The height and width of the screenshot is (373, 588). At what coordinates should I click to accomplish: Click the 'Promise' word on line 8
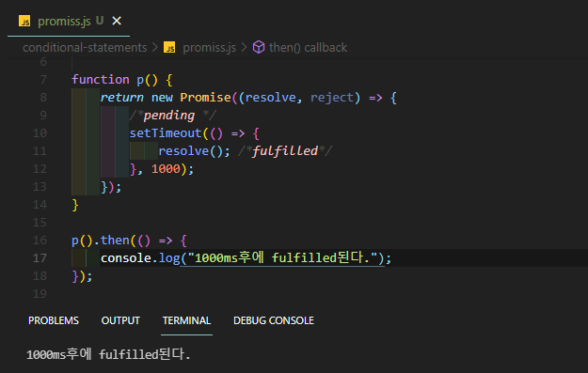205,98
